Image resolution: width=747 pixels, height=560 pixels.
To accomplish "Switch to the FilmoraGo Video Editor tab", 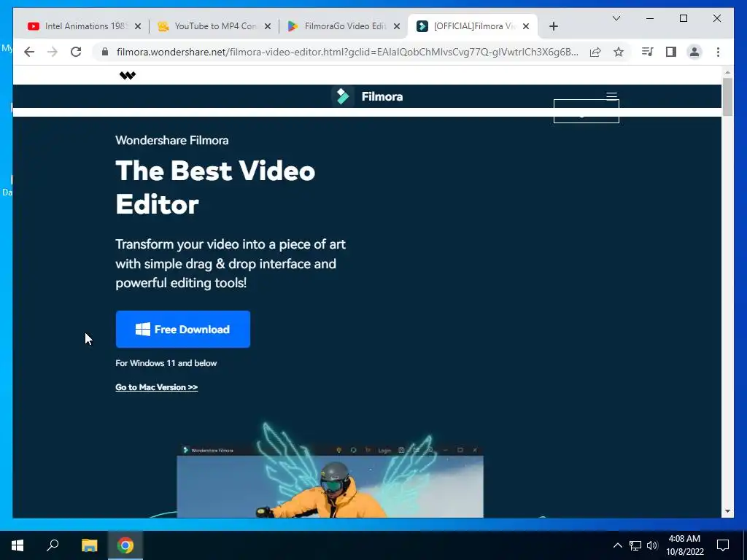I will pyautogui.click(x=344, y=26).
